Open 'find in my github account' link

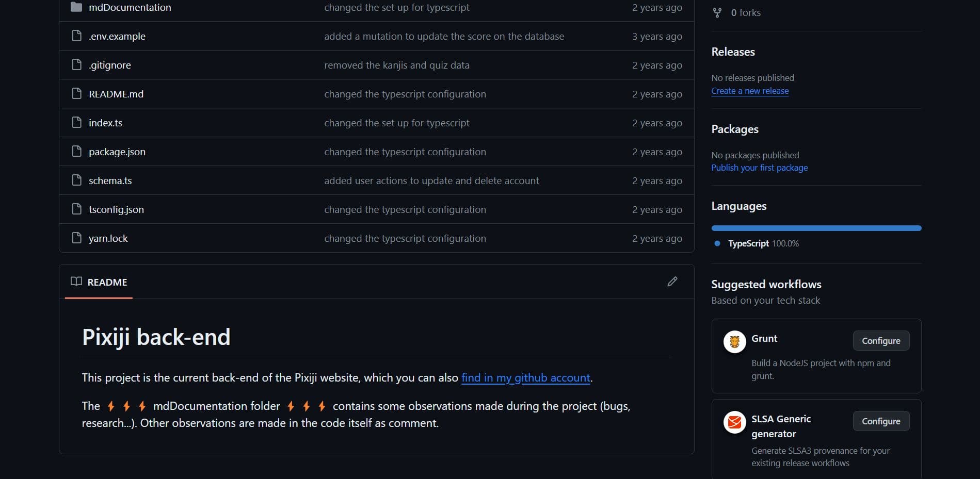tap(525, 377)
